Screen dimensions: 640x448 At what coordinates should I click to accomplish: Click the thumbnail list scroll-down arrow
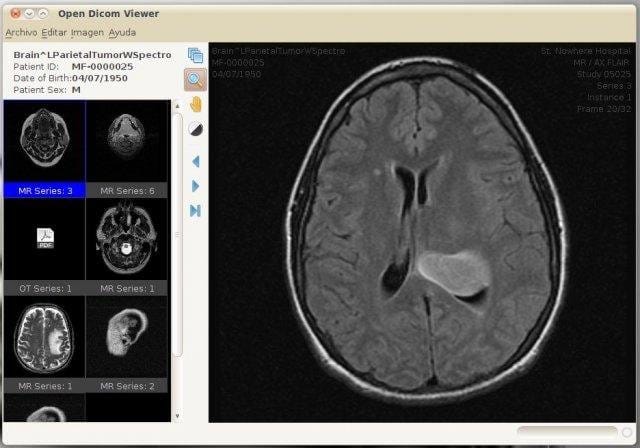point(177,415)
